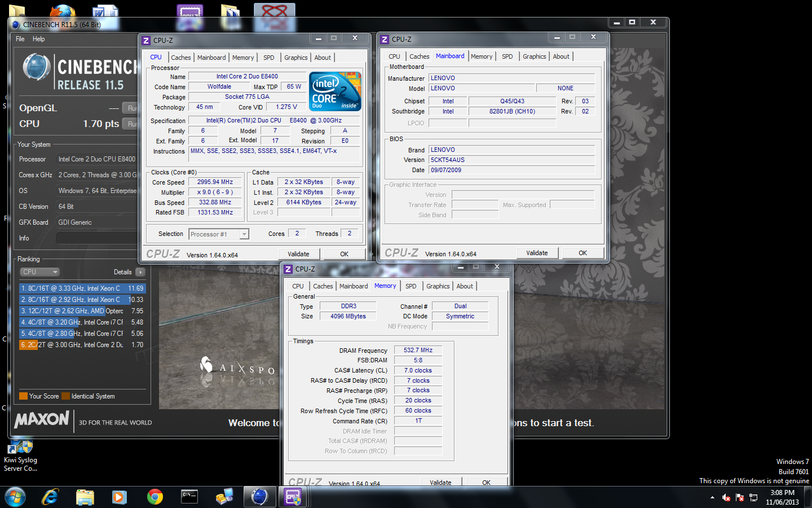
Task: Switch to SPD tab in CPU window
Action: pyautogui.click(x=269, y=58)
